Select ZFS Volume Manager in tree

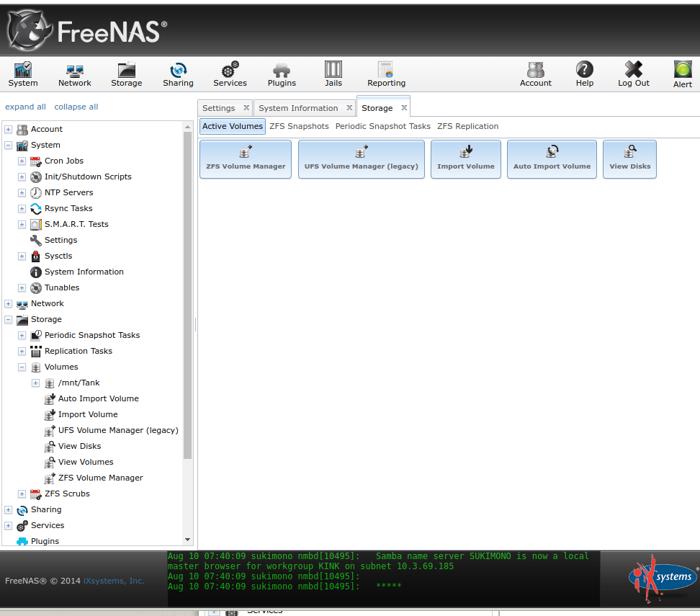pos(94,478)
